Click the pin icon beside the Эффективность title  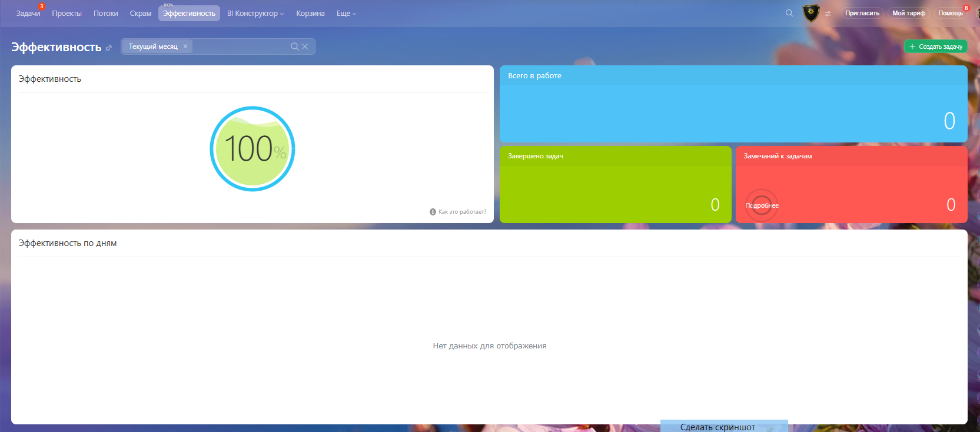108,48
